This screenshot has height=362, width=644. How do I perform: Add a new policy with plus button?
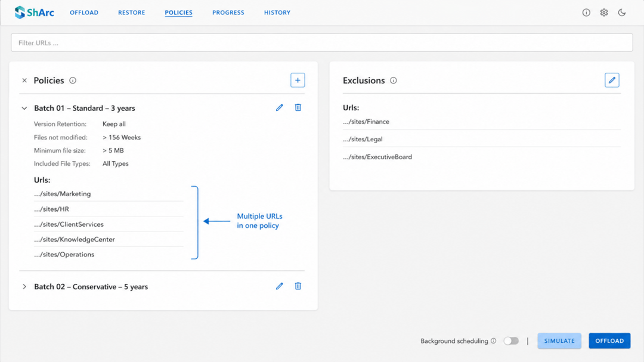(x=298, y=80)
